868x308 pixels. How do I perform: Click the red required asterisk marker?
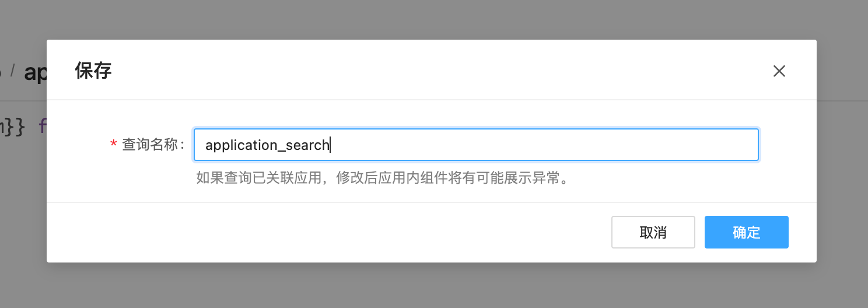pyautogui.click(x=113, y=144)
